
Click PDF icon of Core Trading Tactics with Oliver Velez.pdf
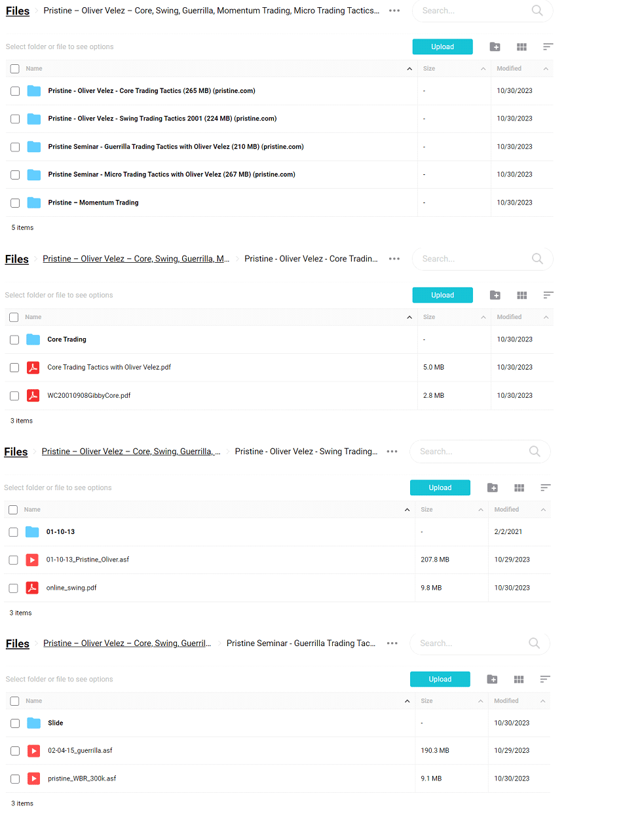(x=33, y=368)
